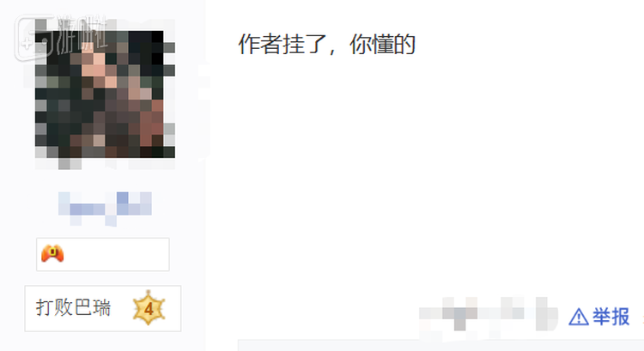Click the gray divider bar below the post
This screenshot has width=644, height=351.
(440, 345)
